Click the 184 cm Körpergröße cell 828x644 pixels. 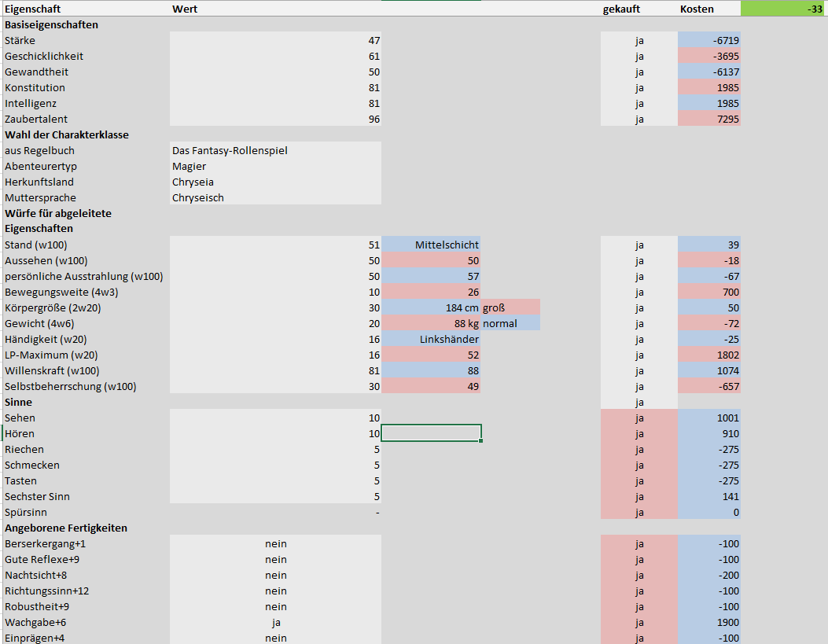pyautogui.click(x=431, y=307)
